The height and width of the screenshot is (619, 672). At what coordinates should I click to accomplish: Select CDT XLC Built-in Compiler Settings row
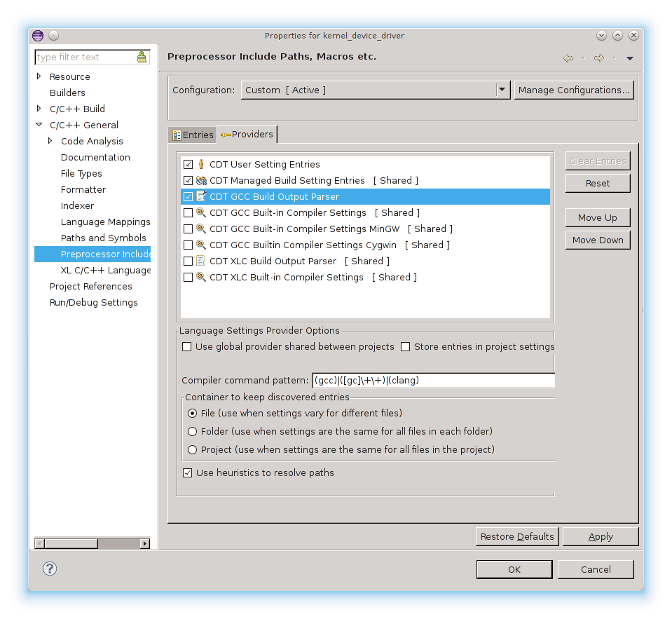pos(365,278)
